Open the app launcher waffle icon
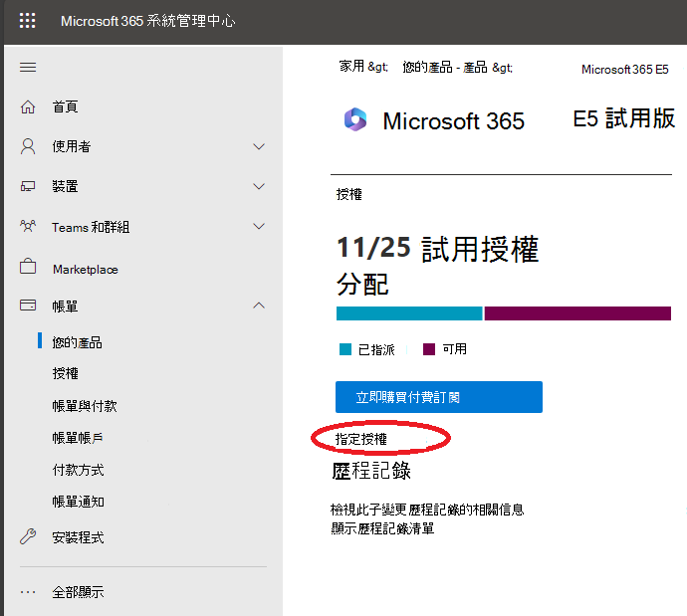Image resolution: width=687 pixels, height=616 pixels. pyautogui.click(x=27, y=21)
